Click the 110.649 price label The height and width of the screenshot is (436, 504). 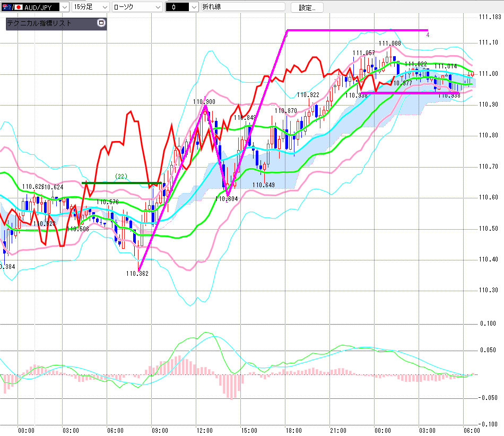point(264,185)
